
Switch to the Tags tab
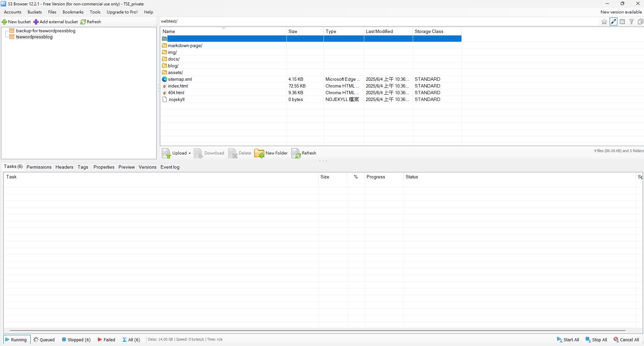click(83, 167)
